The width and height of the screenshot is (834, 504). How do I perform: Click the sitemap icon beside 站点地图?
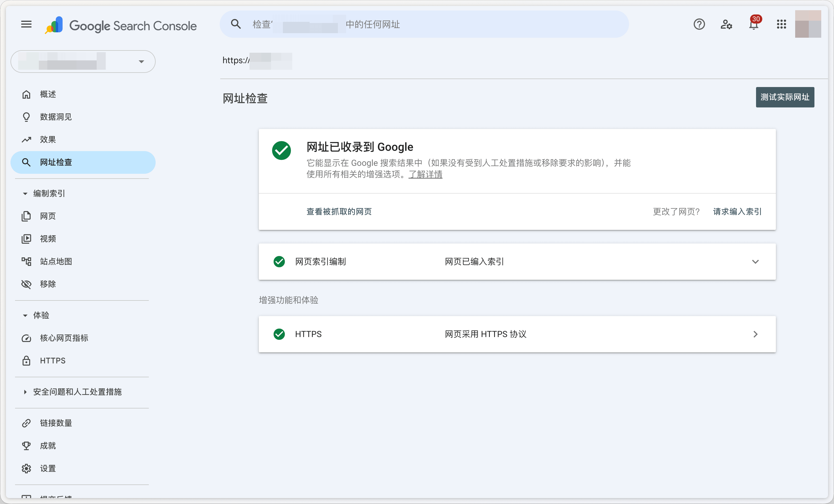click(26, 262)
